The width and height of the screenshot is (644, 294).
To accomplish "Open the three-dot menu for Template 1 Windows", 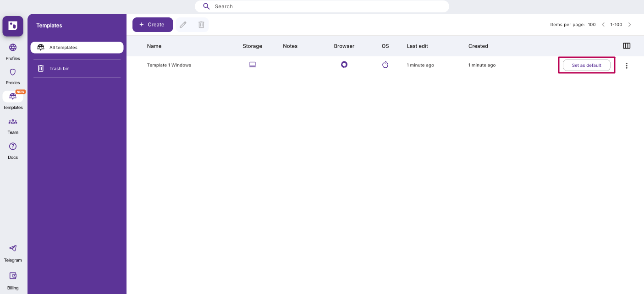I will point(627,65).
